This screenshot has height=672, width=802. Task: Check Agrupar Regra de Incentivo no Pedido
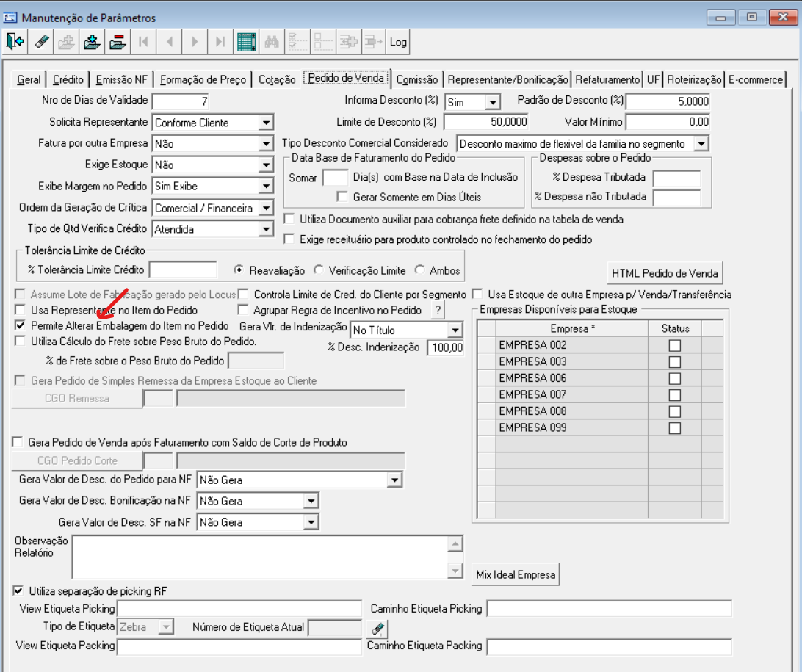click(x=243, y=309)
